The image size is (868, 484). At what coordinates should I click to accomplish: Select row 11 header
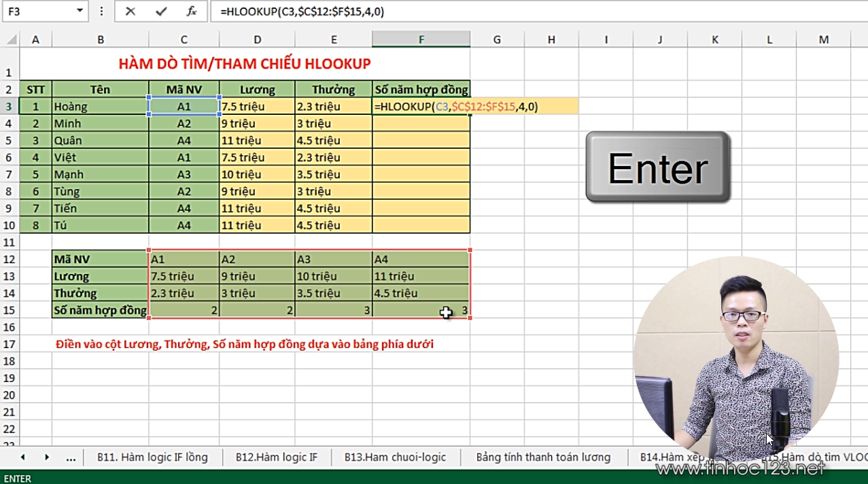coord(9,242)
